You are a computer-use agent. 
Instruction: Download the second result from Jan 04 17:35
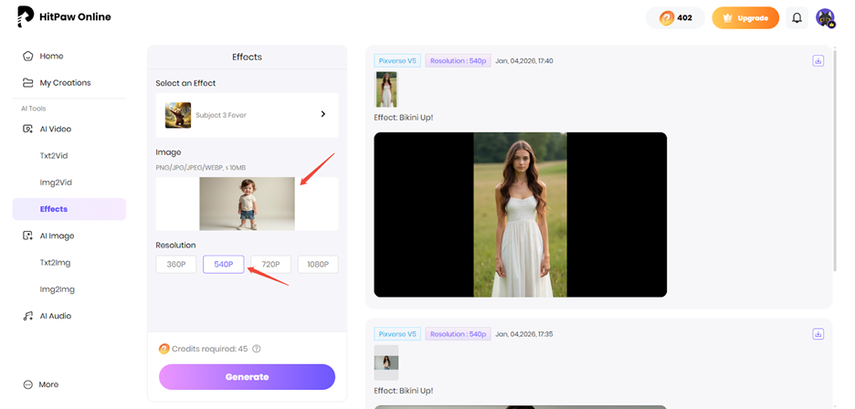[x=818, y=333]
